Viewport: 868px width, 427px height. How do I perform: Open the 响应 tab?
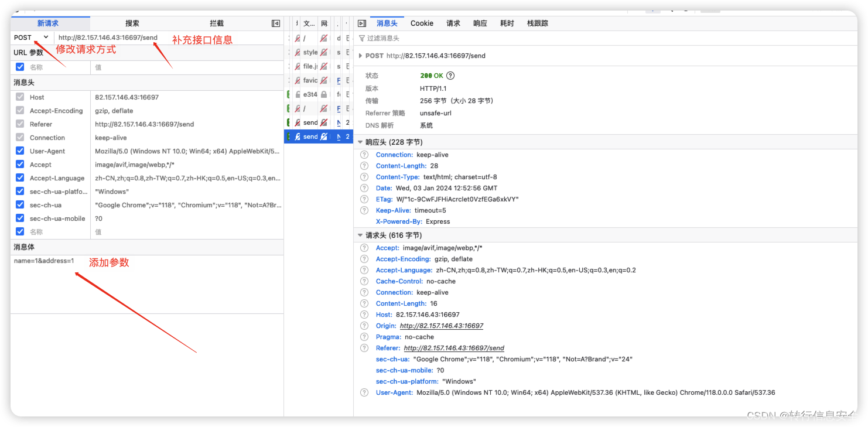(480, 23)
